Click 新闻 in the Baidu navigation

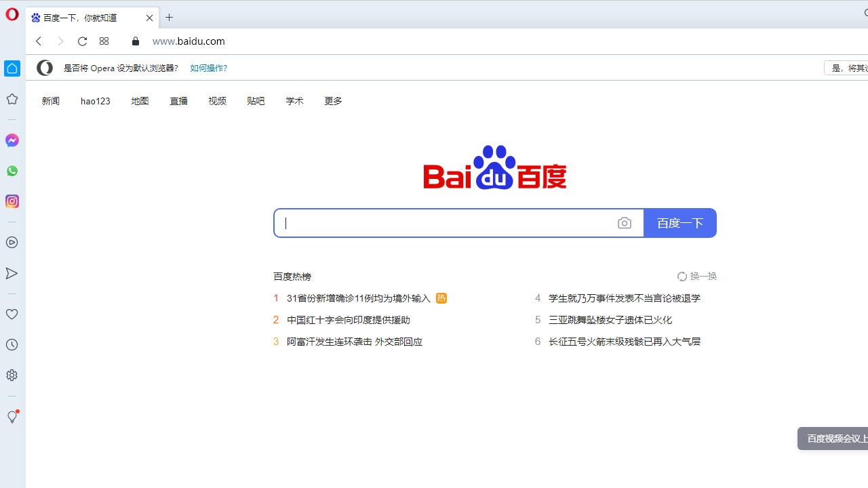click(x=50, y=100)
